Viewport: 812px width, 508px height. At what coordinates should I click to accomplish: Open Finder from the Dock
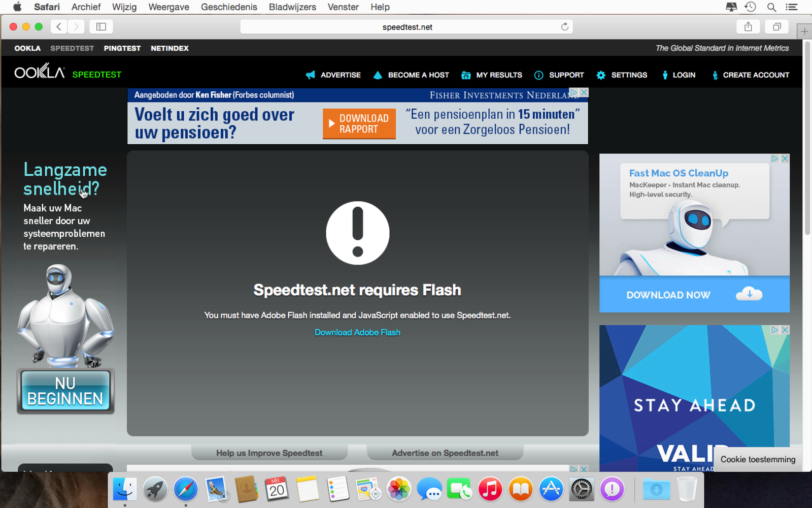[x=125, y=489]
